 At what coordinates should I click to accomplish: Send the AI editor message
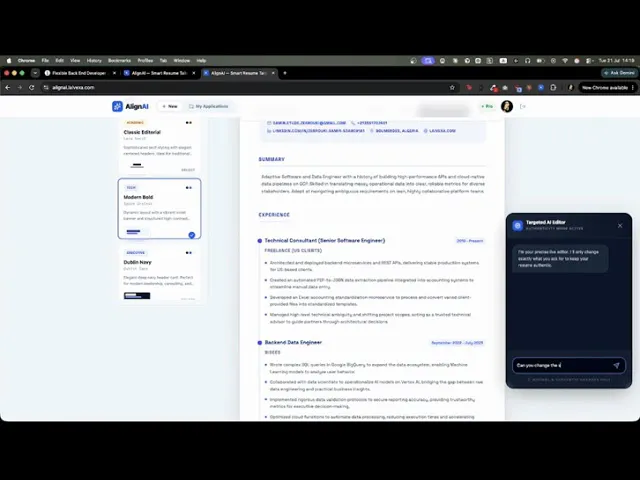pos(616,365)
